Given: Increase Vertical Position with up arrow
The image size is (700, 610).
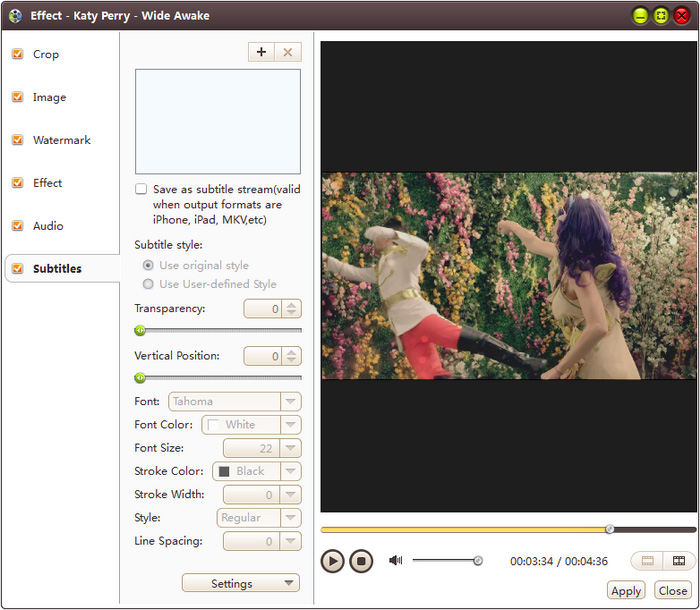Looking at the screenshot, I should [292, 352].
